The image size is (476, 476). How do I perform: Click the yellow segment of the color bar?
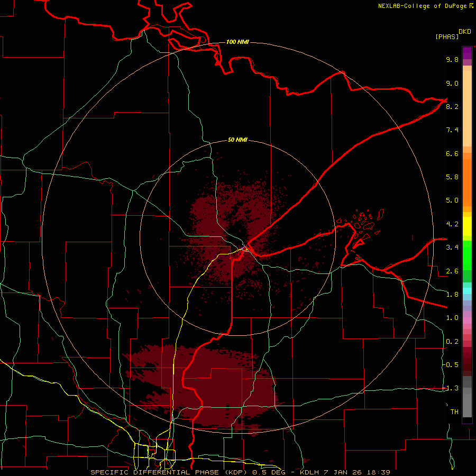467,226
